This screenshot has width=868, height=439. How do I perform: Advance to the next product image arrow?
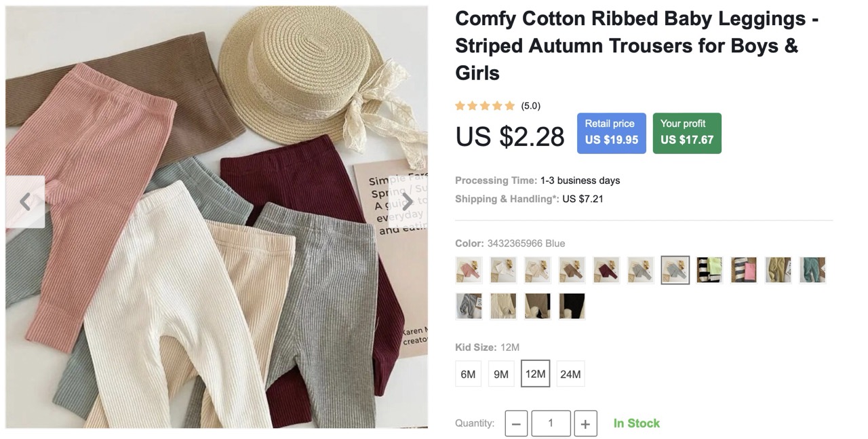pyautogui.click(x=408, y=202)
